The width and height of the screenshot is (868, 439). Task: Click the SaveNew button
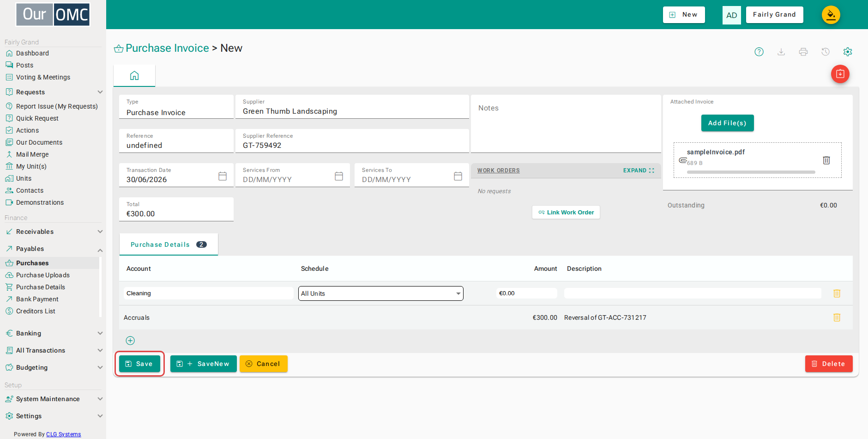point(204,364)
